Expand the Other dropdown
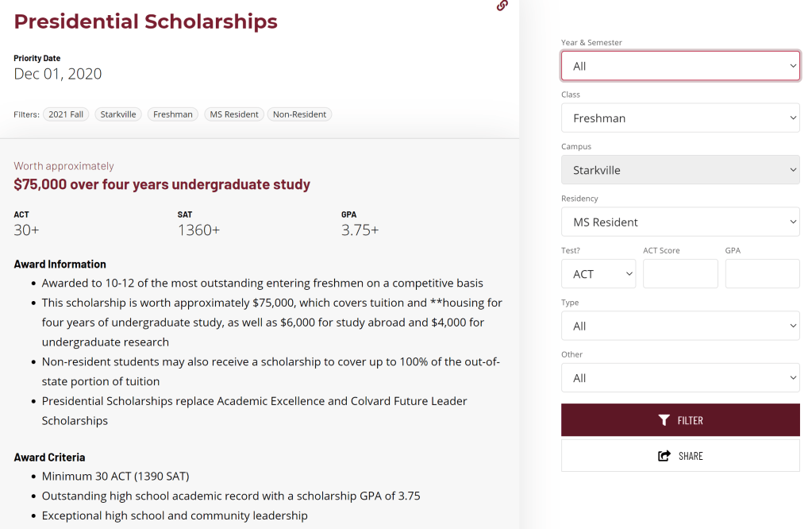Screen dimensions: 812x529 pos(680,378)
